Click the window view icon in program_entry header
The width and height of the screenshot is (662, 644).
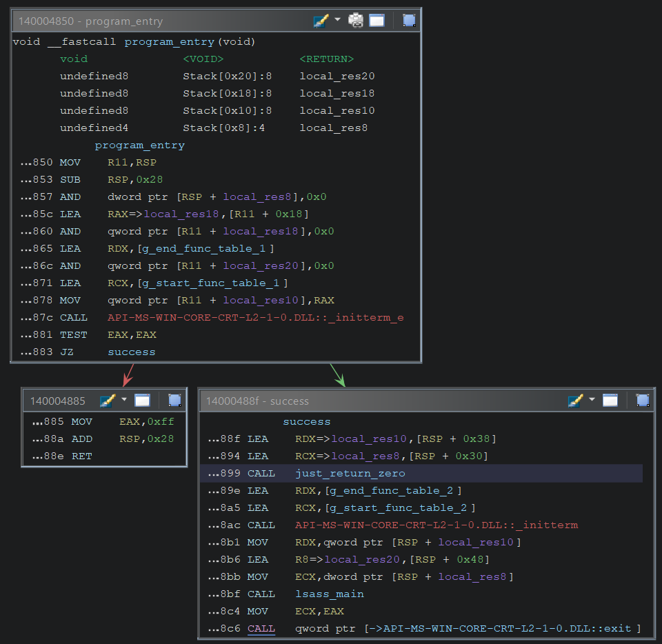coord(377,20)
